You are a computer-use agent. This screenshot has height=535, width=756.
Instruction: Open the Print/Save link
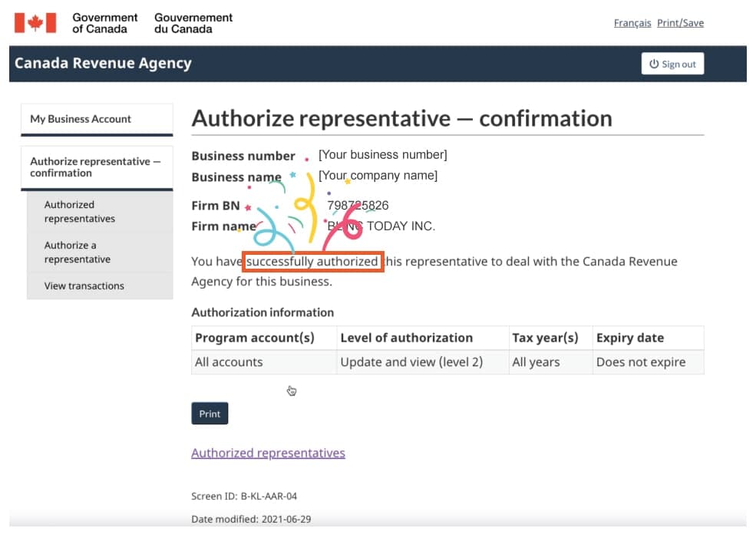(x=680, y=23)
